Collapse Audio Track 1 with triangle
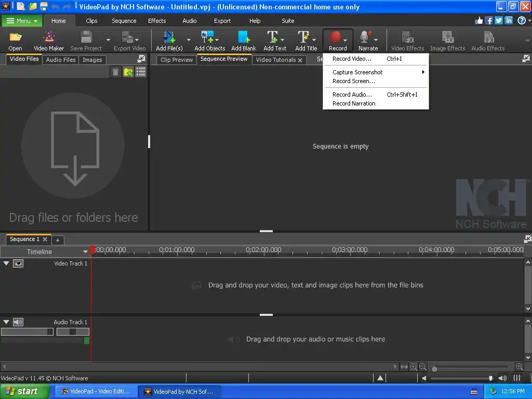 (x=6, y=322)
